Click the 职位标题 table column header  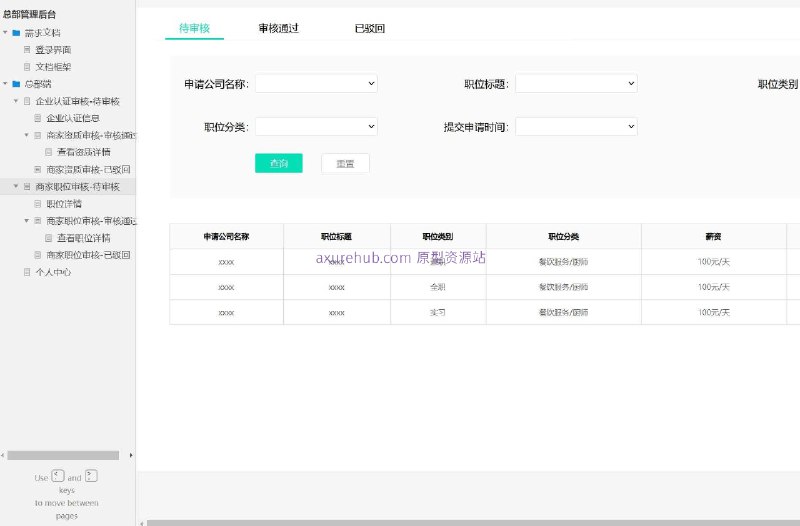(x=336, y=236)
